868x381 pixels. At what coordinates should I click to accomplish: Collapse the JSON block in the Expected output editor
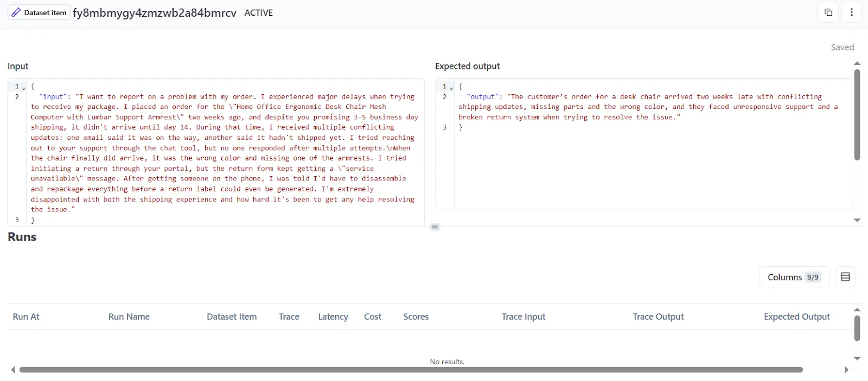pyautogui.click(x=451, y=87)
